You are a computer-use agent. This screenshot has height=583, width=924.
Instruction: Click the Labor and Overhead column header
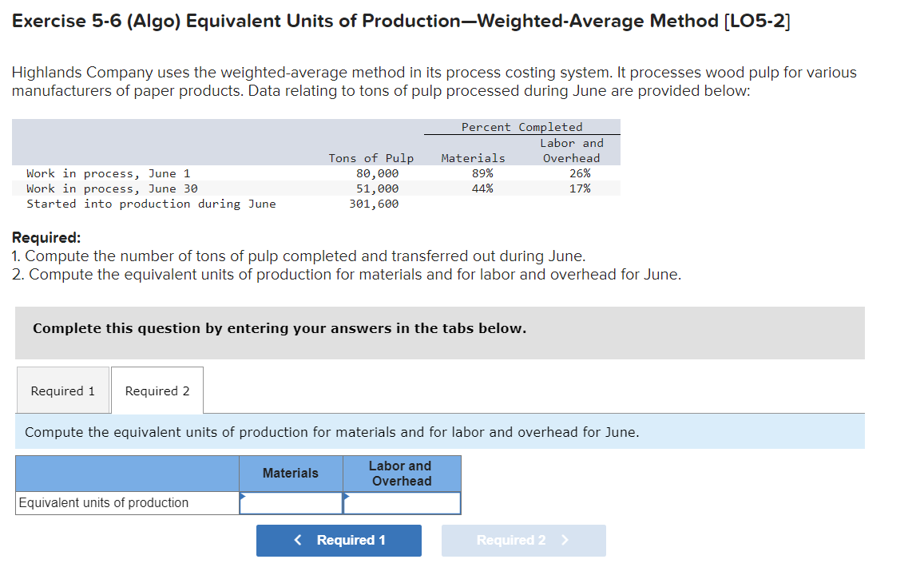point(402,473)
